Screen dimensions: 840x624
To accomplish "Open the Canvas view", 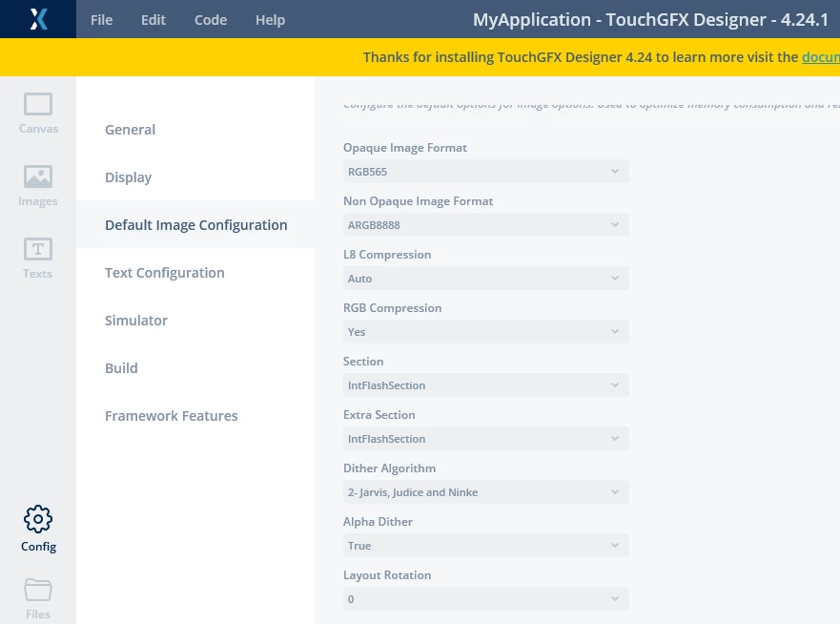I will [x=38, y=114].
